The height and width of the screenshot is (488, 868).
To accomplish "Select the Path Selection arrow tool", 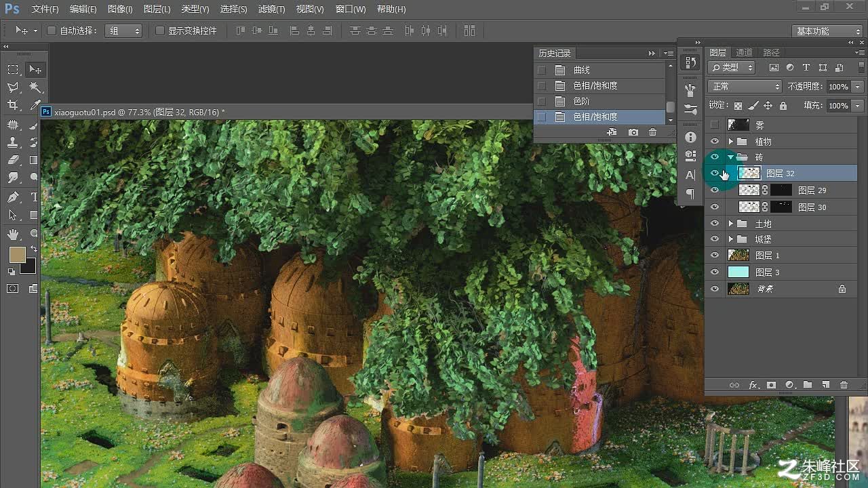I will point(13,215).
